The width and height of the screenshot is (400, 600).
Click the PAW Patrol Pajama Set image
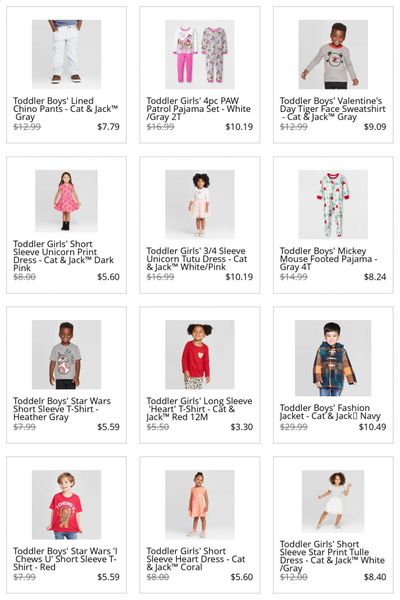tap(199, 54)
